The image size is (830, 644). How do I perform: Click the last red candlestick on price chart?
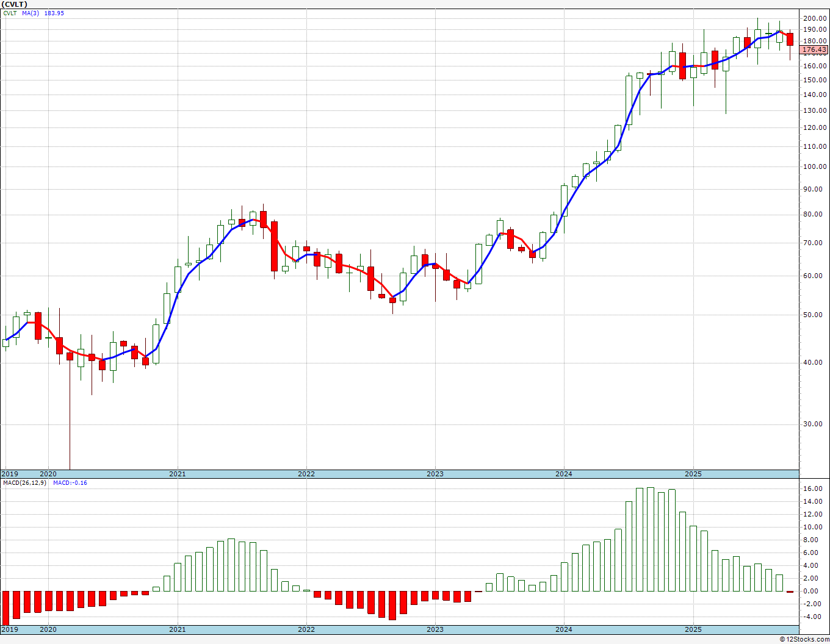click(x=790, y=39)
